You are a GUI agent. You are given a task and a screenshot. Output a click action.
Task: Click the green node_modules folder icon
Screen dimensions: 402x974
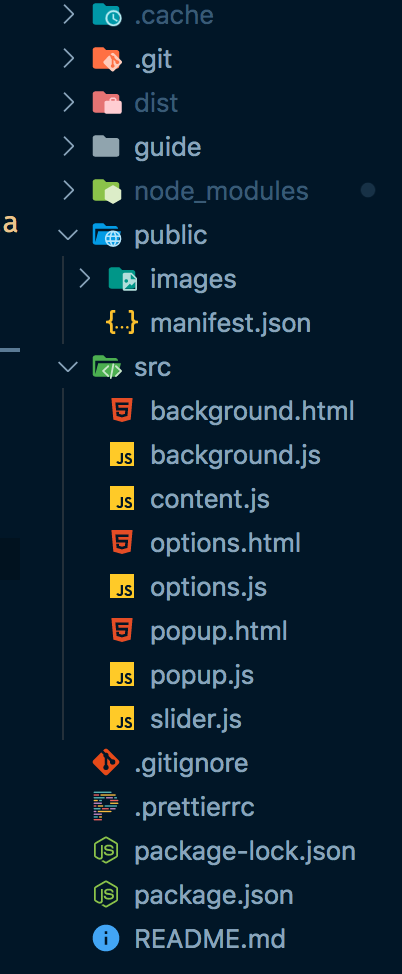point(106,191)
